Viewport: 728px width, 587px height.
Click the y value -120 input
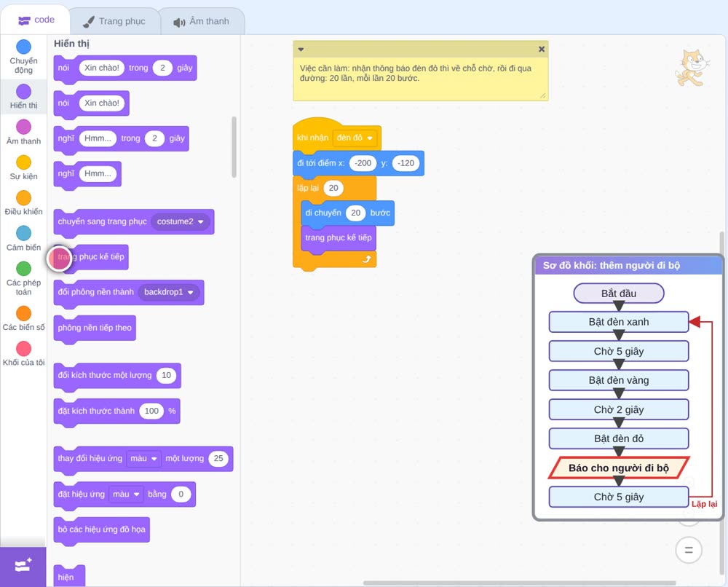tap(405, 163)
